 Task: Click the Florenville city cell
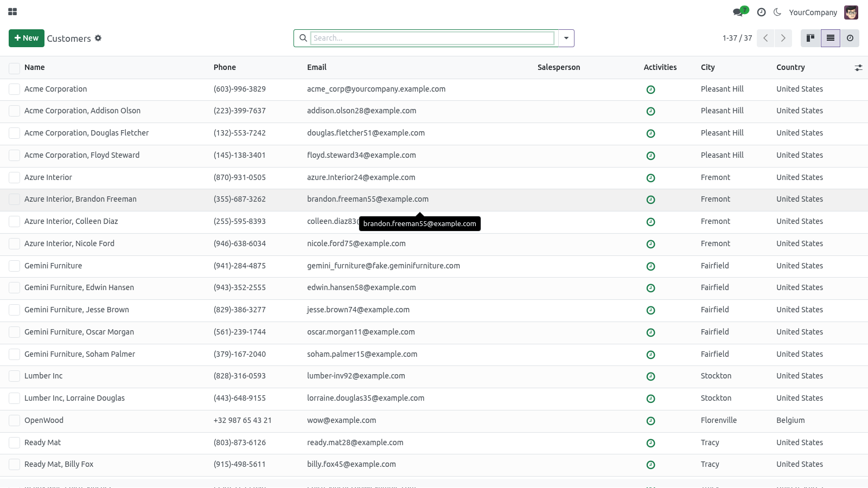[x=719, y=420]
